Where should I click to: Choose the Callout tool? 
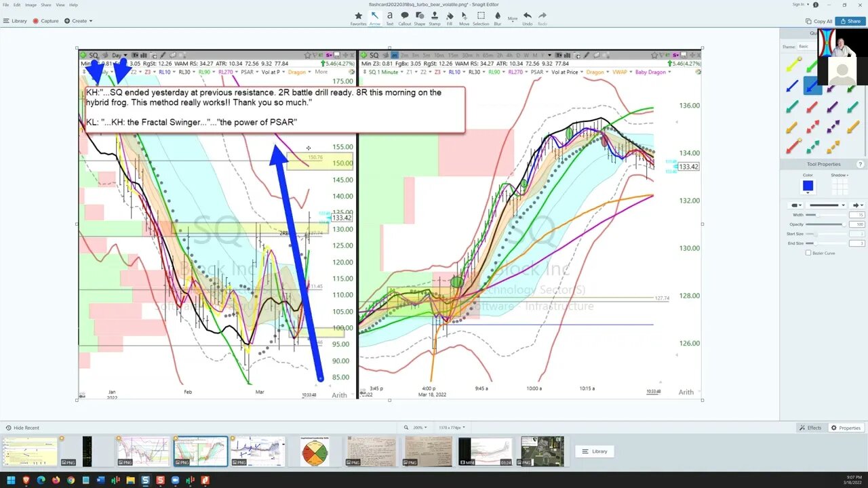(x=405, y=18)
